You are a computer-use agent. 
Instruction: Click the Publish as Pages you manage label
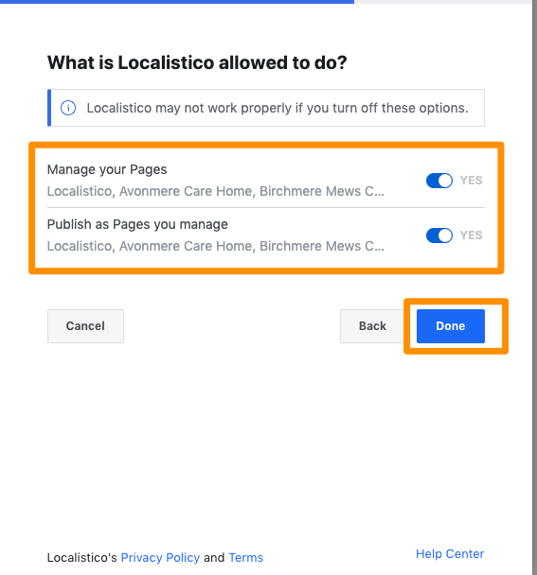click(137, 224)
